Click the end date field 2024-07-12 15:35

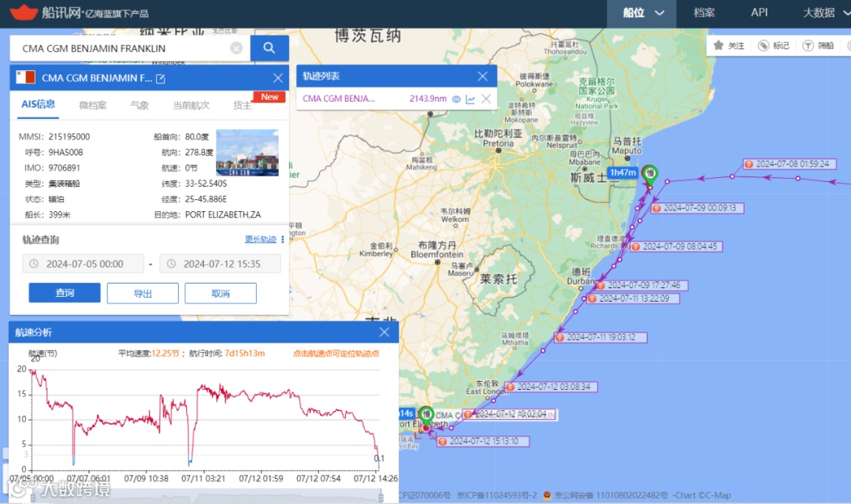click(220, 264)
